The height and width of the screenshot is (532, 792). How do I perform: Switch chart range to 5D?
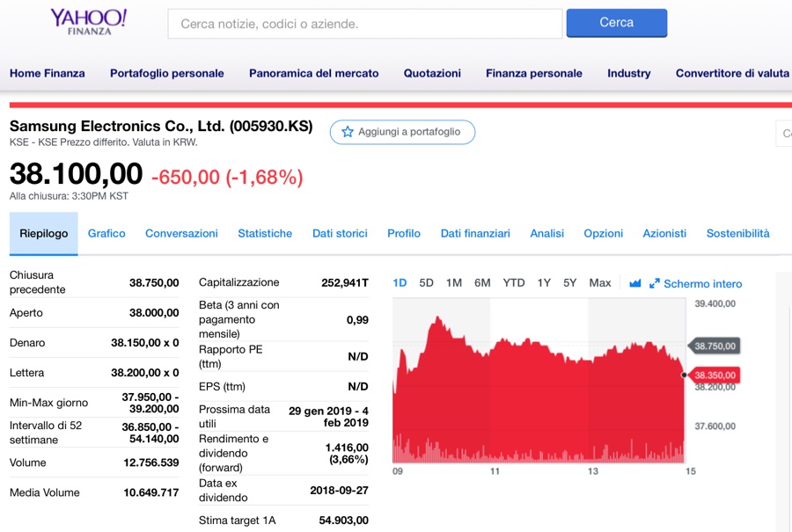coord(427,283)
